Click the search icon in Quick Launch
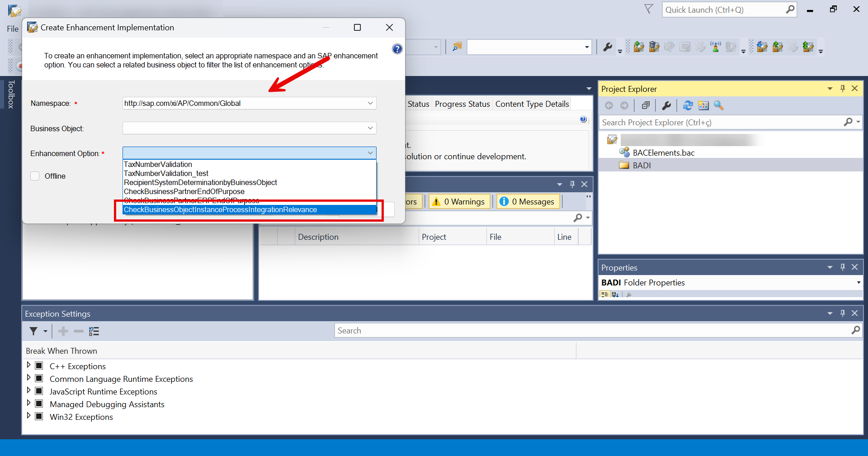The image size is (868, 456). point(790,9)
